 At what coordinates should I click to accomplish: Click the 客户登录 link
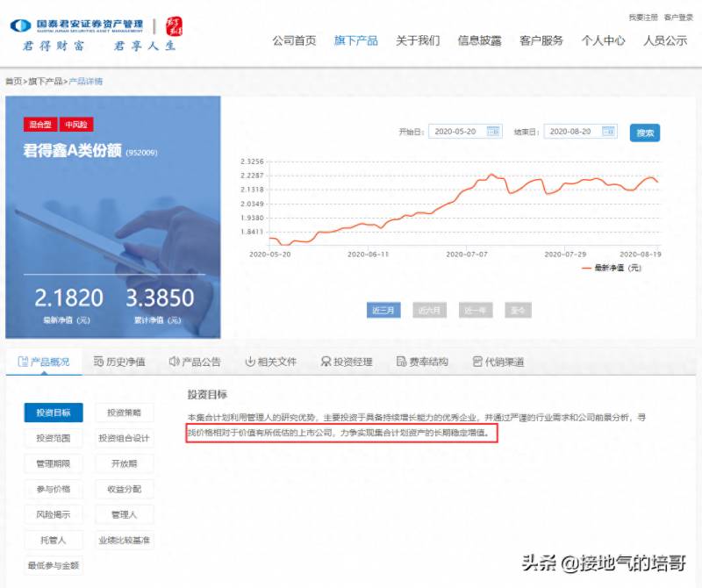[678, 18]
